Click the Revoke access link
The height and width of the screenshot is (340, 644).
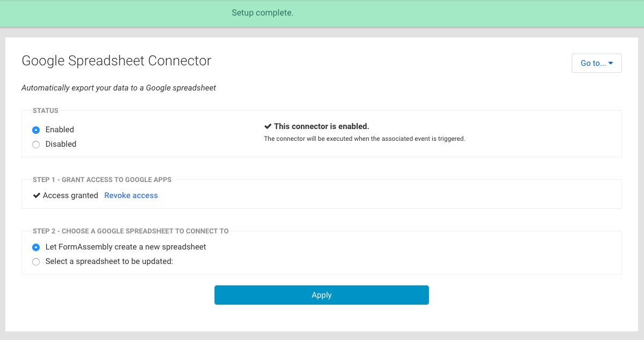pos(131,195)
